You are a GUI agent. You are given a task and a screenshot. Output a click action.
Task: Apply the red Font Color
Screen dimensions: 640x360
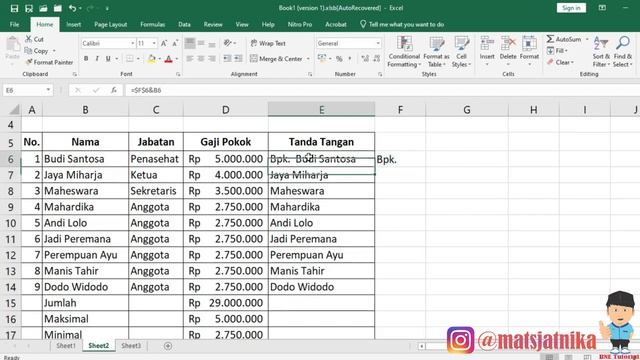[x=169, y=59]
